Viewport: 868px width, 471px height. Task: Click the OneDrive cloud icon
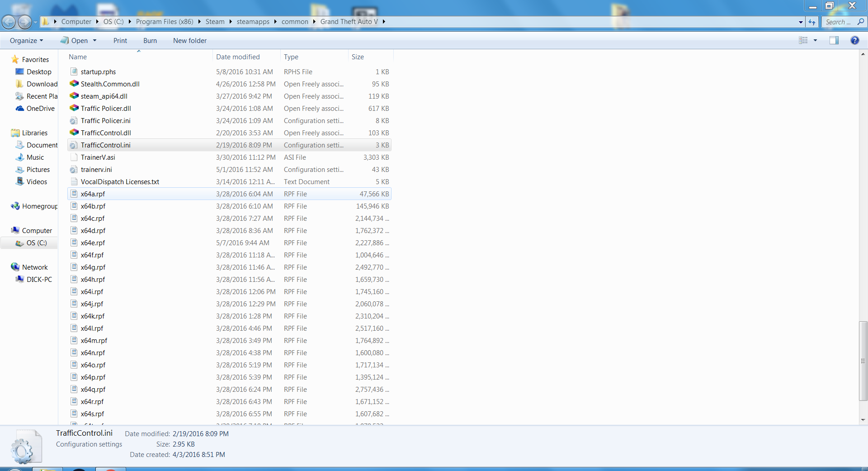pyautogui.click(x=20, y=108)
